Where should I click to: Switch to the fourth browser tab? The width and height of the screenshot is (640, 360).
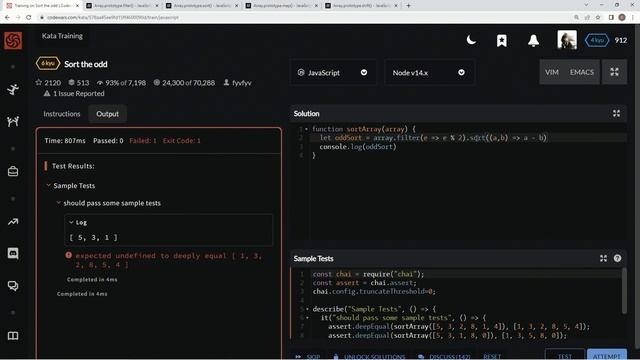point(282,6)
